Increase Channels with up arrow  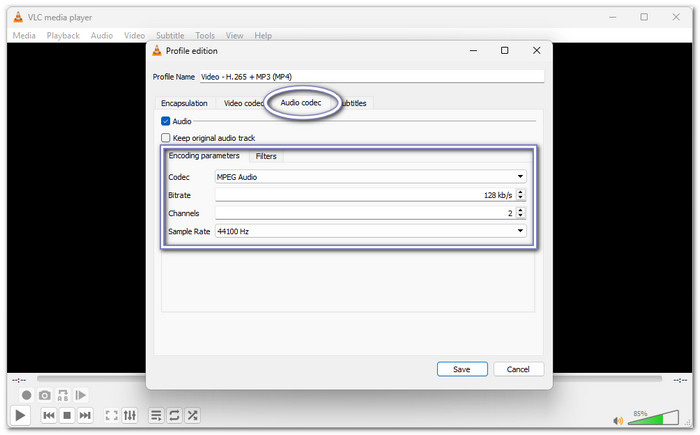pos(521,210)
